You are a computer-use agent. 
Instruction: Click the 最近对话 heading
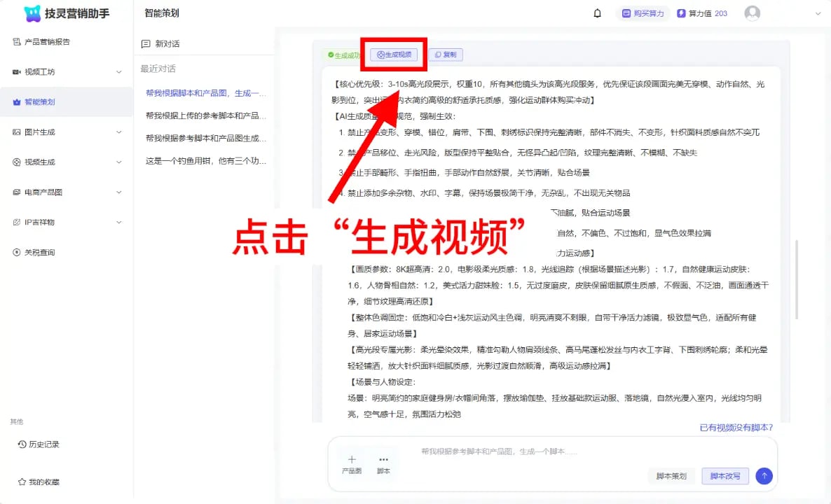158,69
